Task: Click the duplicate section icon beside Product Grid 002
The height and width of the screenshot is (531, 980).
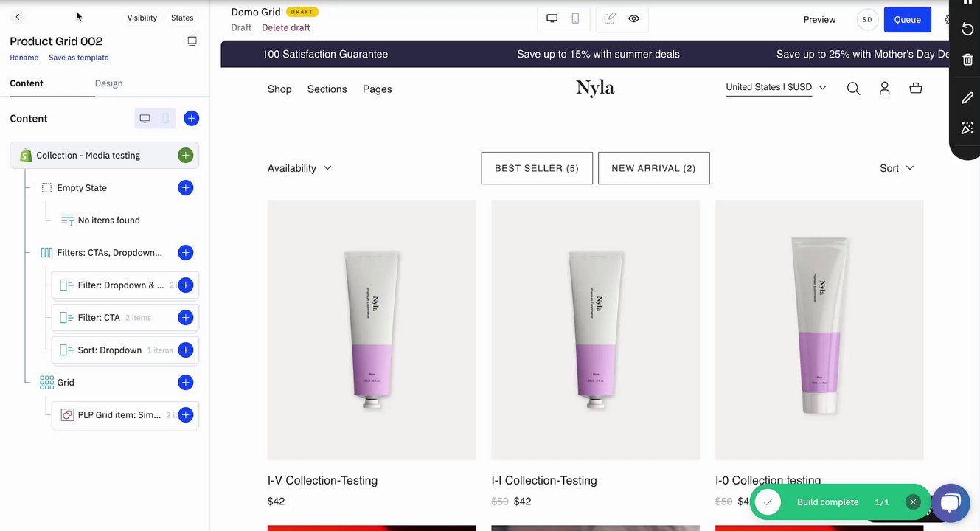Action: (x=192, y=41)
